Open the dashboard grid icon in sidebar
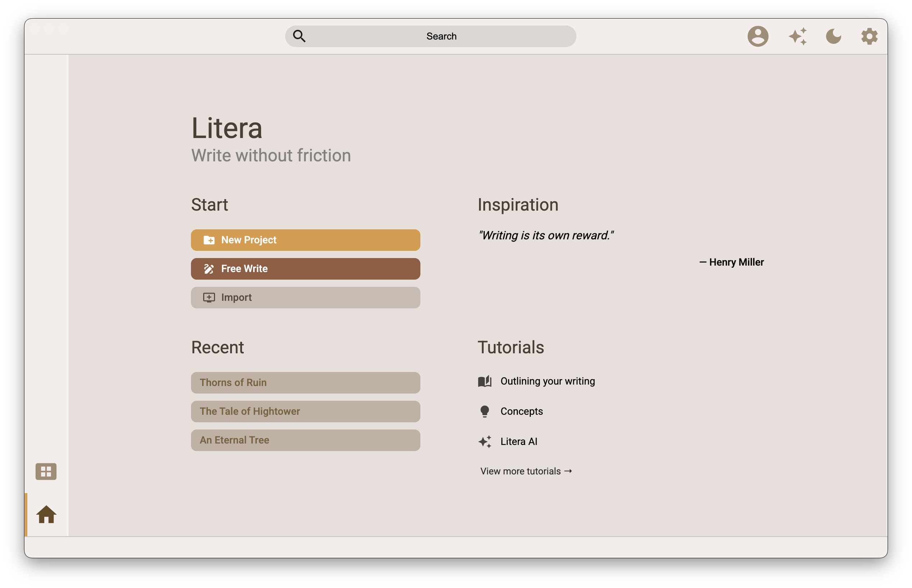 pos(46,472)
